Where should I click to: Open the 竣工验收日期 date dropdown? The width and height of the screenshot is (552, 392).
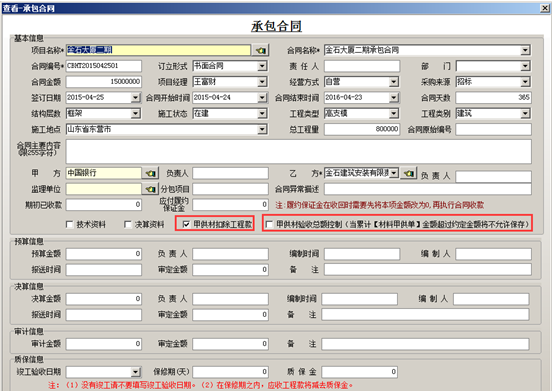(x=136, y=372)
